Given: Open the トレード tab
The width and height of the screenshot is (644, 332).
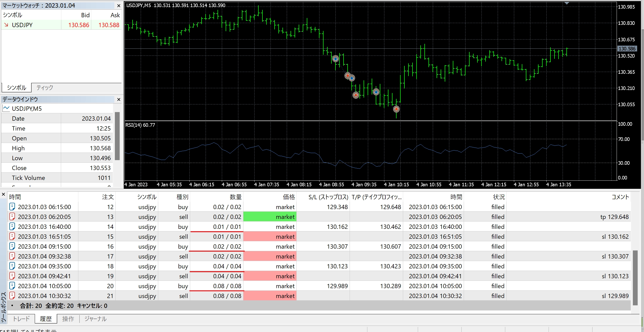Looking at the screenshot, I should pyautogui.click(x=21, y=319).
